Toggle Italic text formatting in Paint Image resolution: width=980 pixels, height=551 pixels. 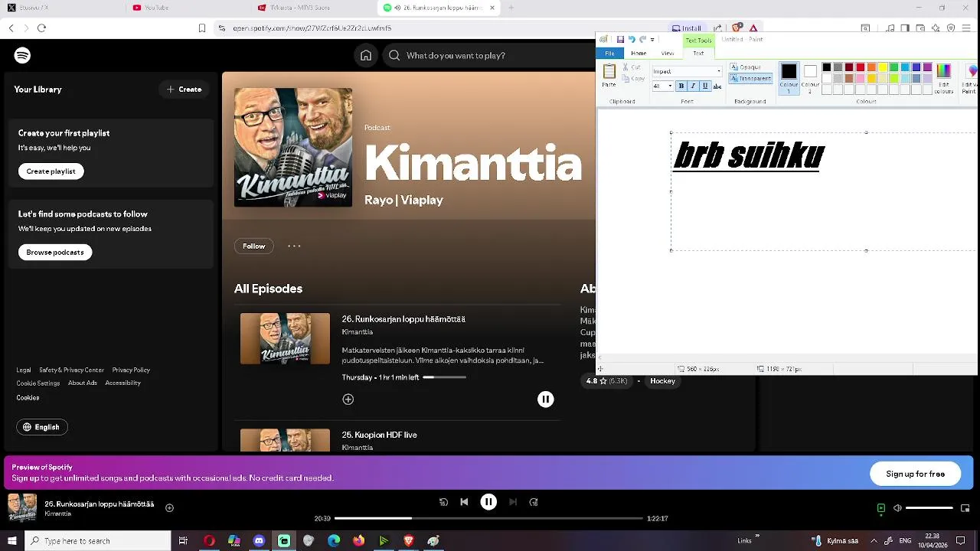[693, 86]
